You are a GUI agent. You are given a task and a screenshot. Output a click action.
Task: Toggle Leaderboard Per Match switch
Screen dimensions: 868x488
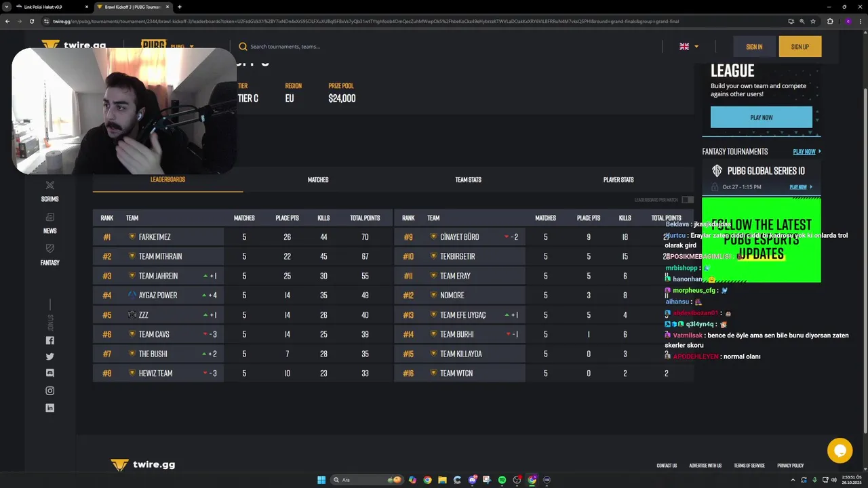coord(688,200)
